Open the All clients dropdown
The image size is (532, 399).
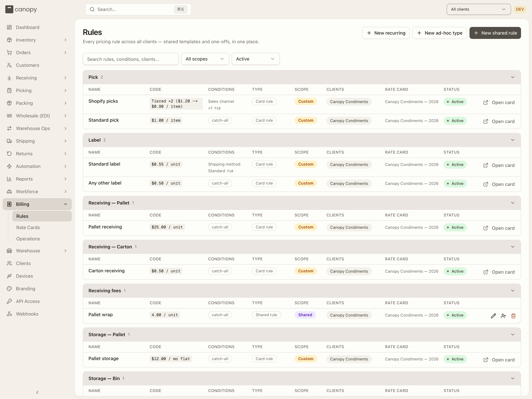tap(478, 9)
